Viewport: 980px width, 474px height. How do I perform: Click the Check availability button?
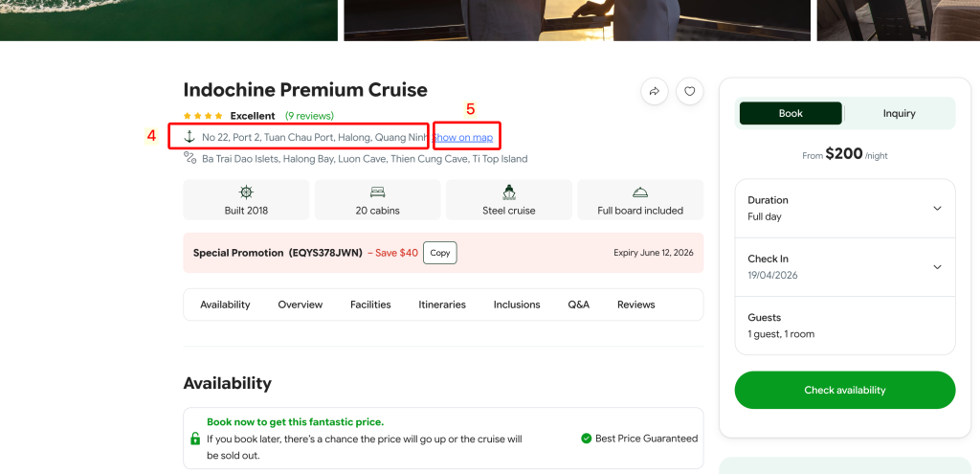pyautogui.click(x=845, y=390)
